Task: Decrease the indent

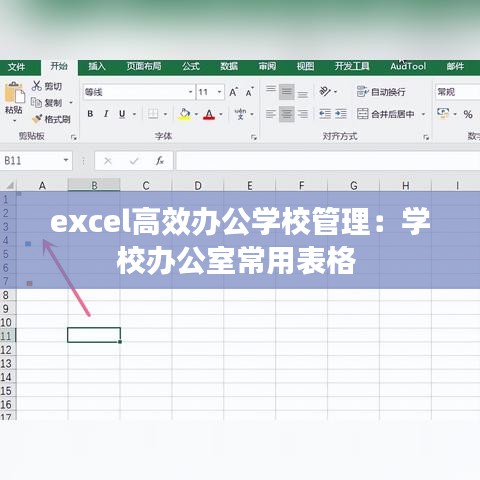Action: pyautogui.click(x=325, y=114)
